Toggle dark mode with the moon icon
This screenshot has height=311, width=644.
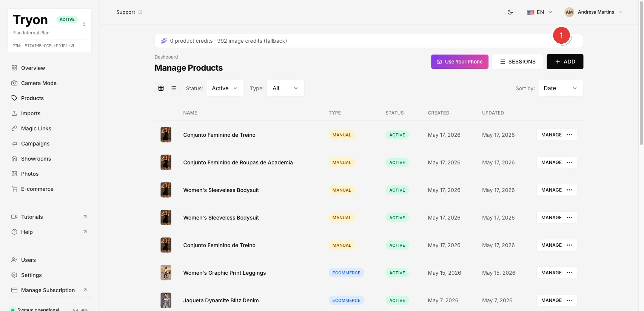[x=510, y=12]
